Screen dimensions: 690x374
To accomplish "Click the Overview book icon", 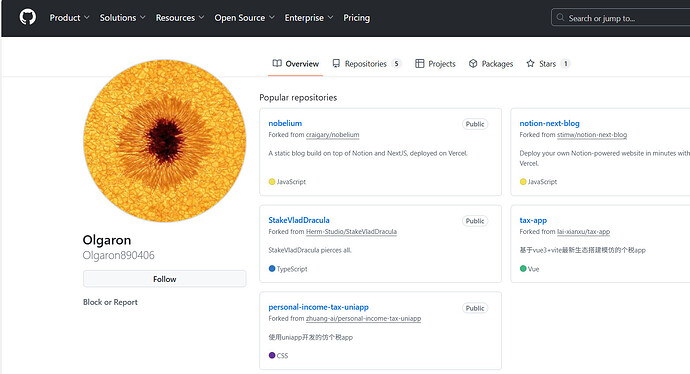I will [277, 63].
